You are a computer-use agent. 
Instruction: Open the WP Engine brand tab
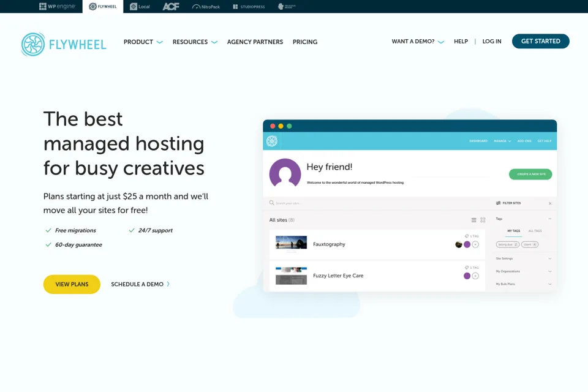coord(57,6)
